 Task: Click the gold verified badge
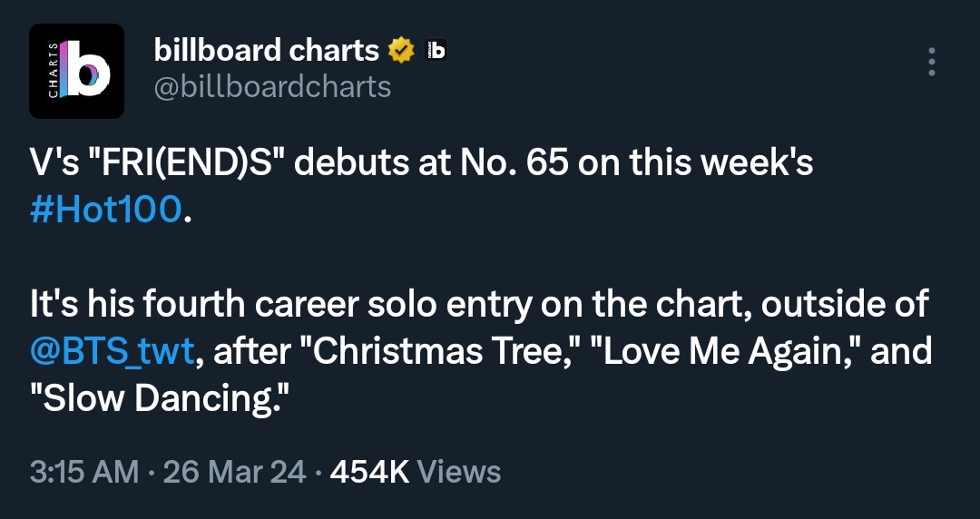[402, 51]
